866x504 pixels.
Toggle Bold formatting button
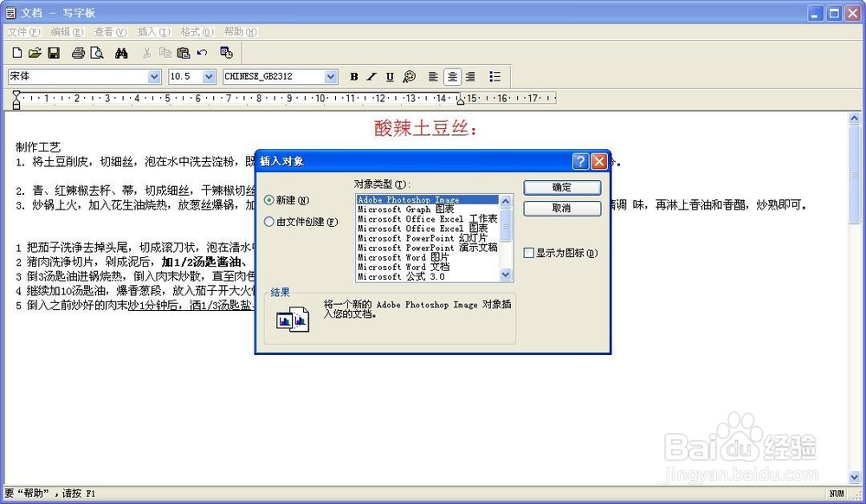point(354,77)
